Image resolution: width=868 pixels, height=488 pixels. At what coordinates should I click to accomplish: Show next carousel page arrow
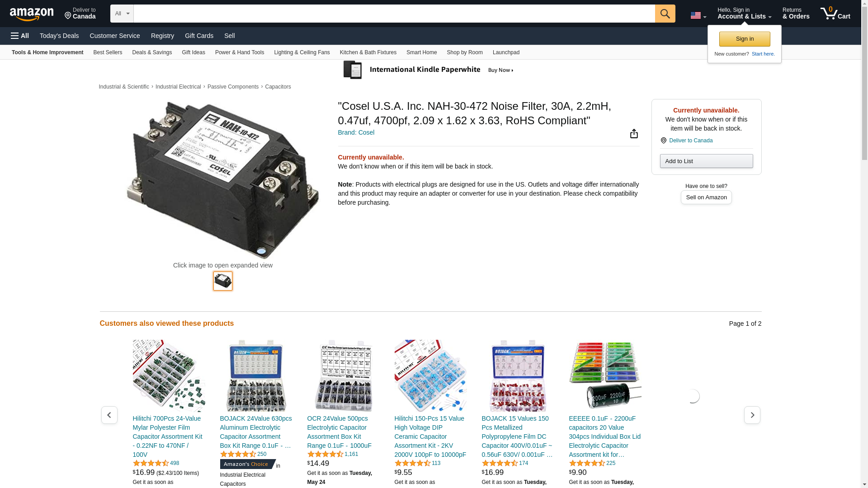pos(752,415)
